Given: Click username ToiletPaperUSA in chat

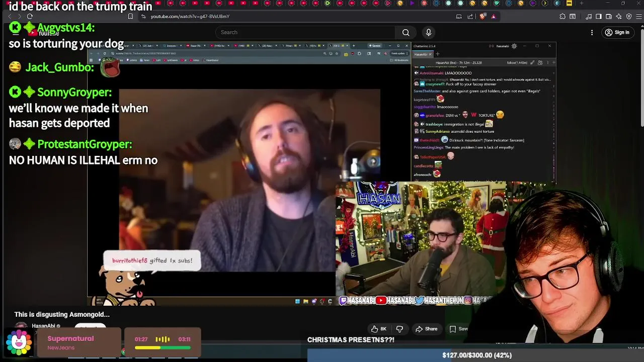Looking at the screenshot, I should pos(433,157).
